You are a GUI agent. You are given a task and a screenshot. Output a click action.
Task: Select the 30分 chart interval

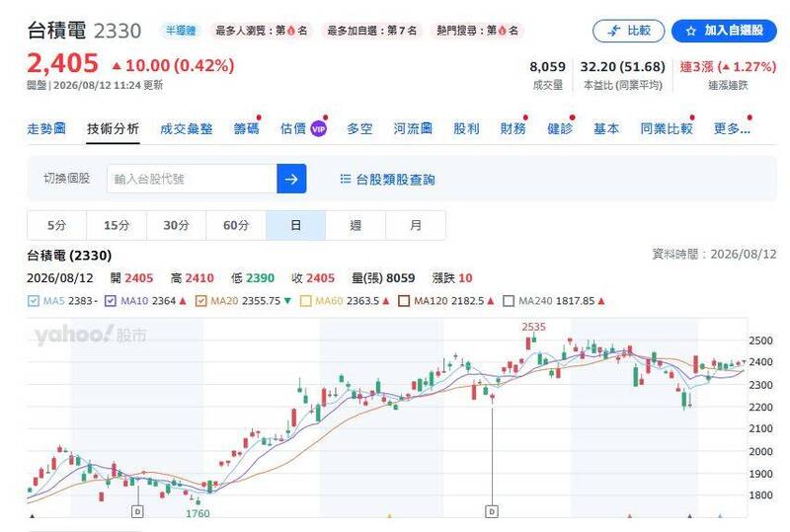coord(177,225)
